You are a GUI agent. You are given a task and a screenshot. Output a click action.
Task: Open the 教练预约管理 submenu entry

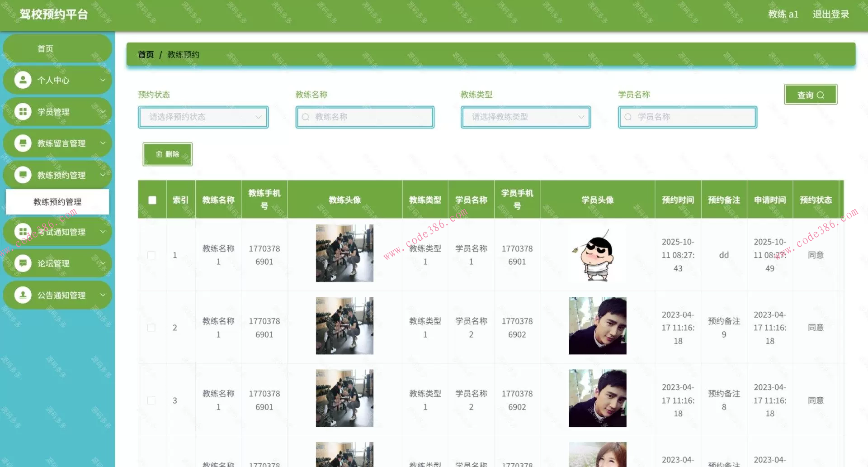coord(57,202)
